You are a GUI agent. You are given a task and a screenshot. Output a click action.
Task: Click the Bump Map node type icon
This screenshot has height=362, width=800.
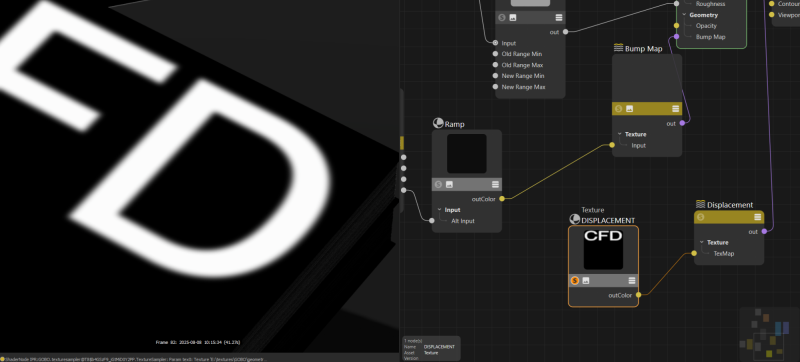click(618, 48)
